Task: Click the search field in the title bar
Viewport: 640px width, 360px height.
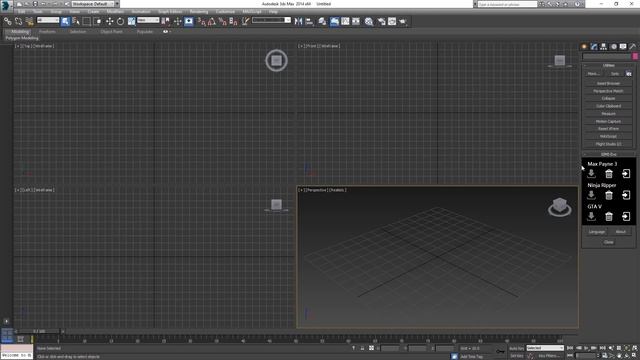Action: pos(507,4)
